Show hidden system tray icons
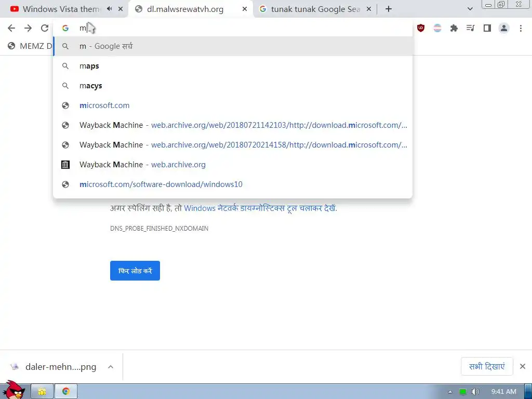 450,392
